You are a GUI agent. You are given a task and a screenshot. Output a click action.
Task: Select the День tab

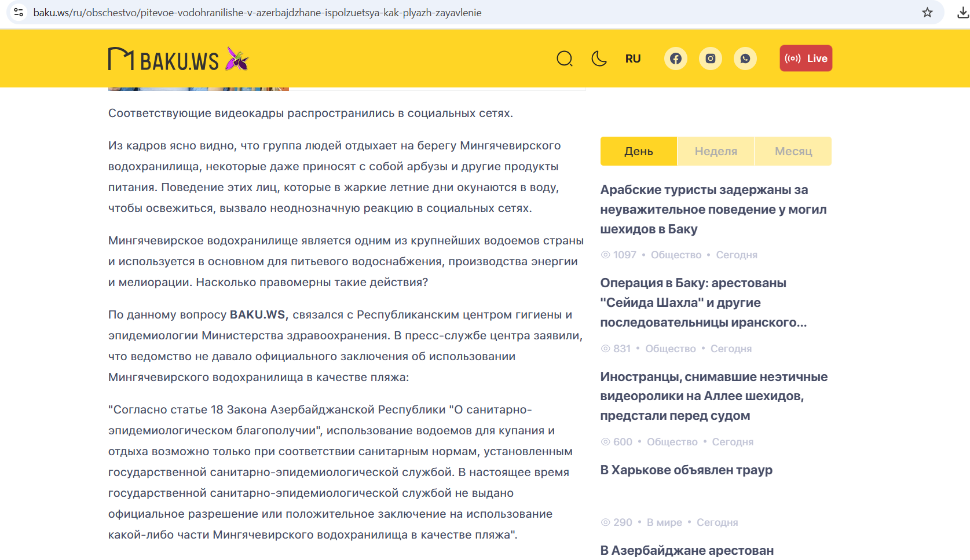[638, 151]
